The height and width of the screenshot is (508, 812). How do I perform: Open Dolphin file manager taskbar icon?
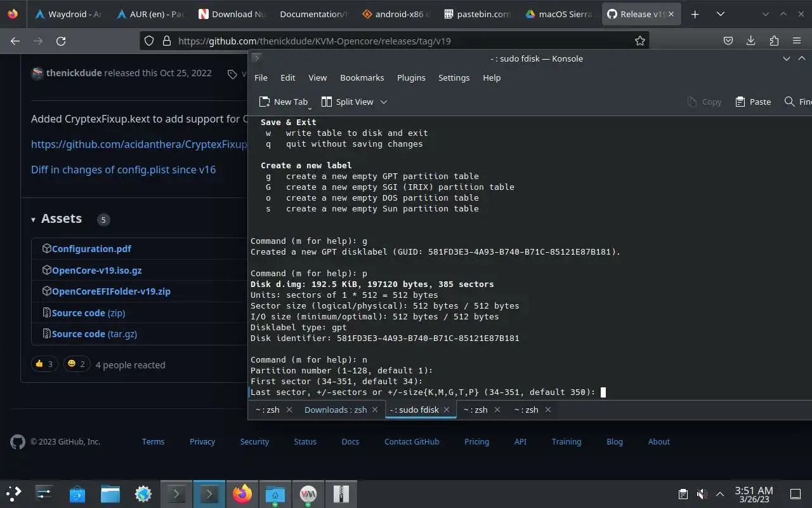(110, 493)
